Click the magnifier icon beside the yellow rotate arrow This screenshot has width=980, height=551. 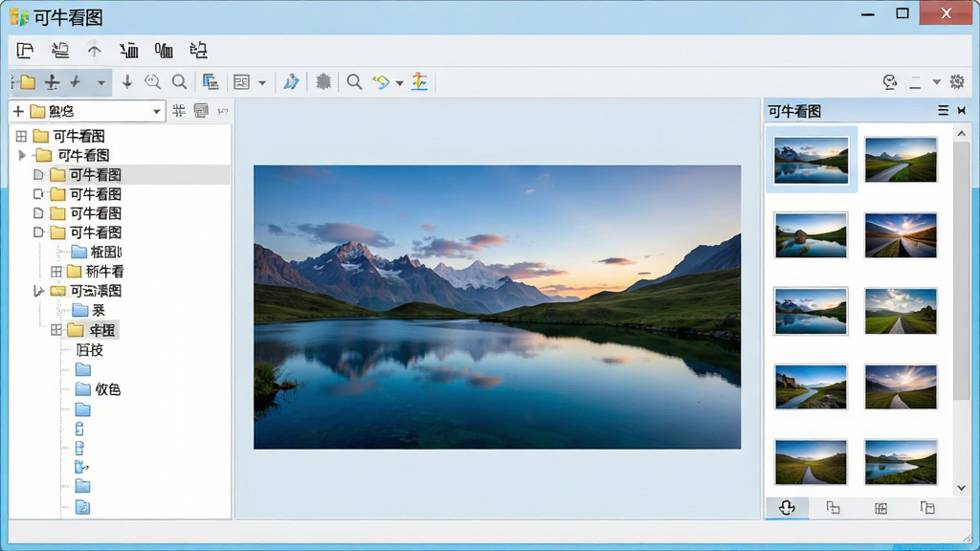coord(354,82)
